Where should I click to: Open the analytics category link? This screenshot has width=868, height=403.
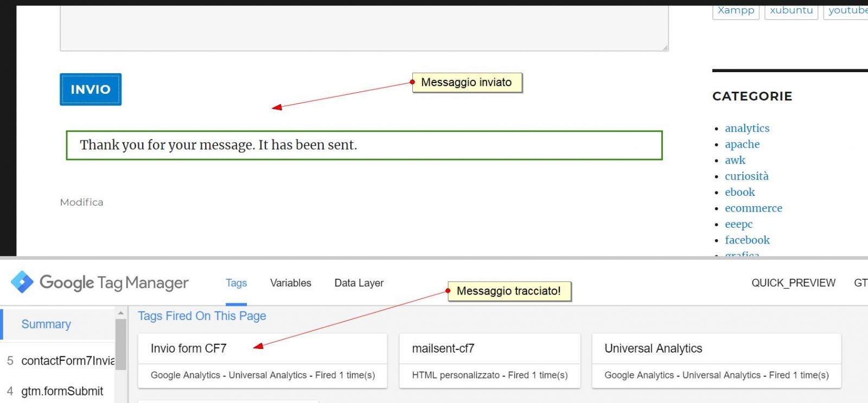(746, 129)
